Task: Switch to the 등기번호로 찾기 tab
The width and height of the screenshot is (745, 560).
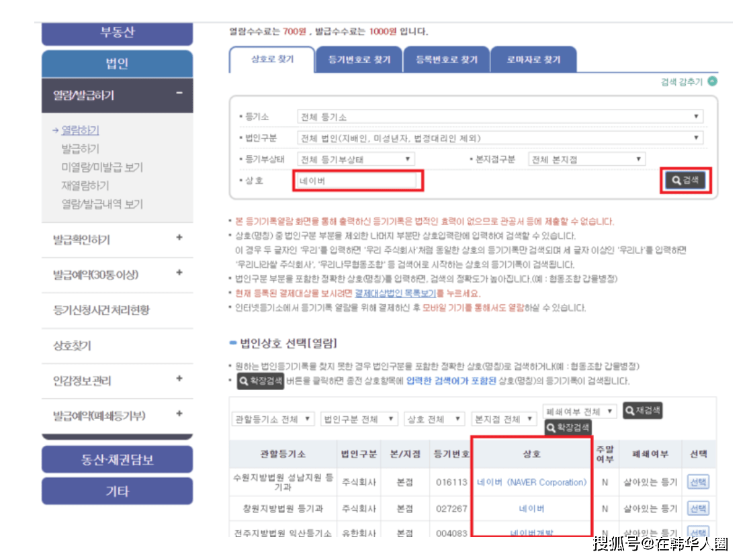Action: pyautogui.click(x=359, y=59)
